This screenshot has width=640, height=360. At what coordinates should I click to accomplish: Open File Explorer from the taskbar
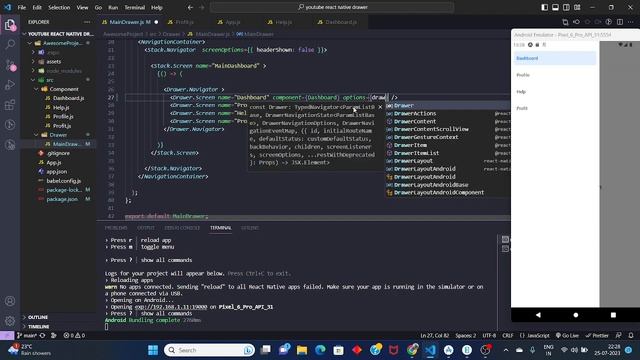tap(302, 350)
